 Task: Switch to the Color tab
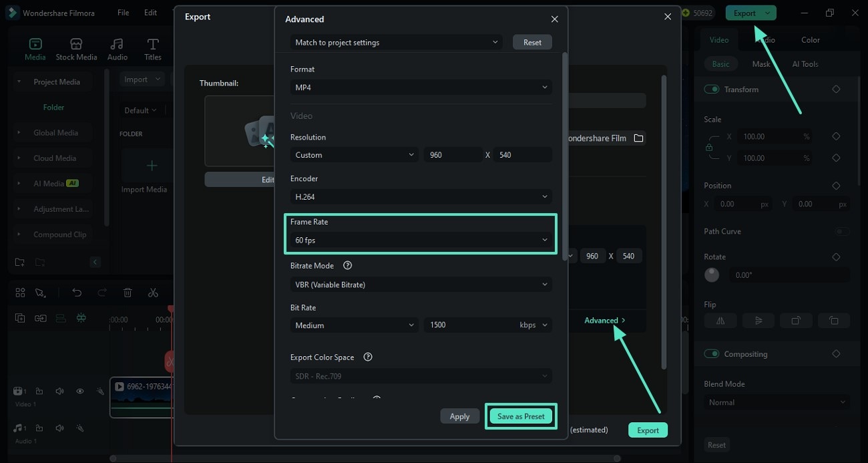[x=811, y=40]
